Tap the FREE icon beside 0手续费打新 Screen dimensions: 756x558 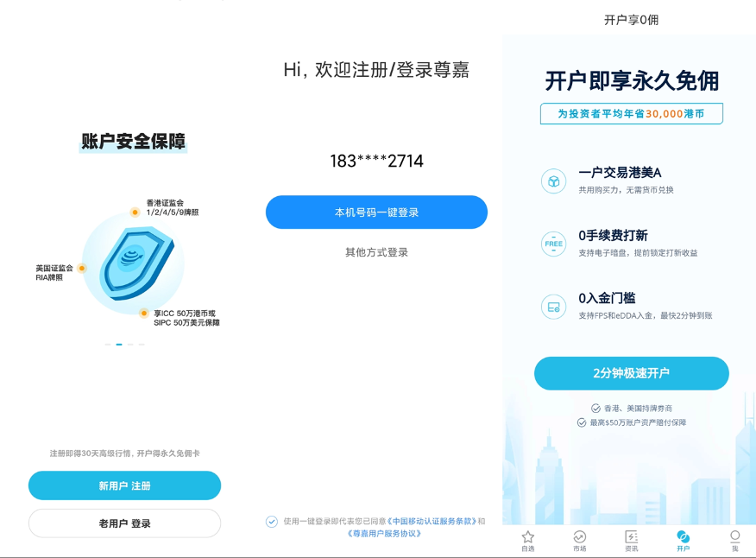coord(553,244)
